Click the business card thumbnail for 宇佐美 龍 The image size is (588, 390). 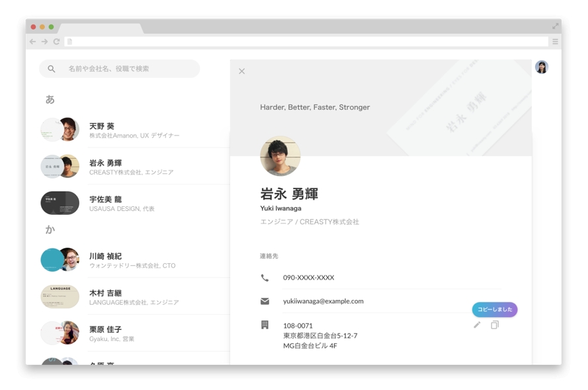coord(59,202)
